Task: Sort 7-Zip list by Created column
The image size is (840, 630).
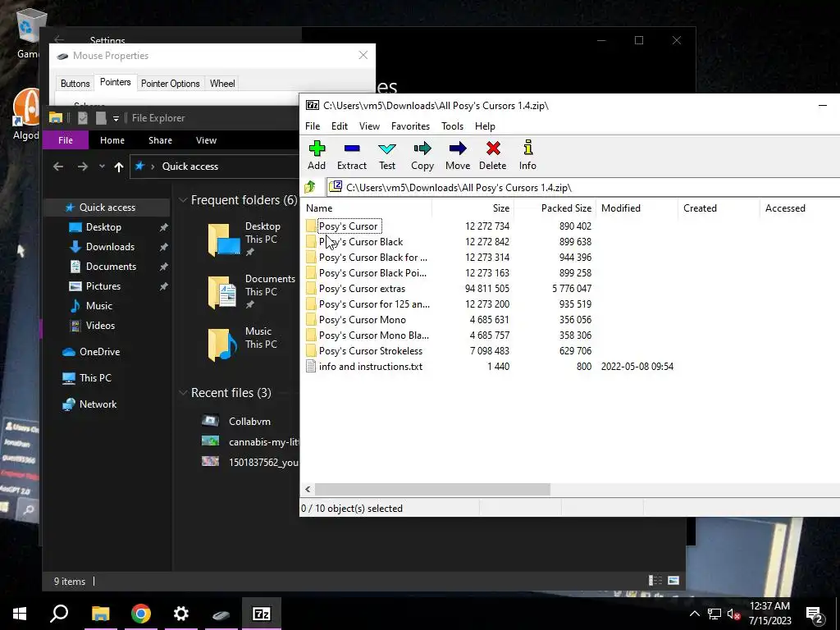Action: click(x=719, y=208)
